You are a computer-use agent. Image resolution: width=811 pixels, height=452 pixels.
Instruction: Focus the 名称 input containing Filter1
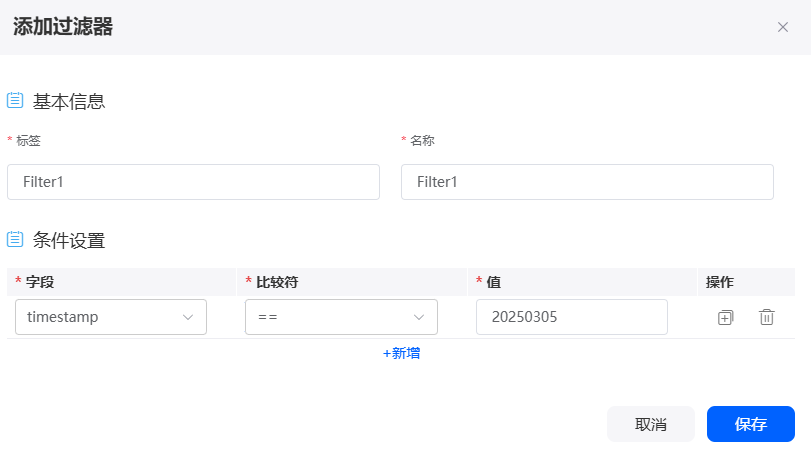coord(587,182)
